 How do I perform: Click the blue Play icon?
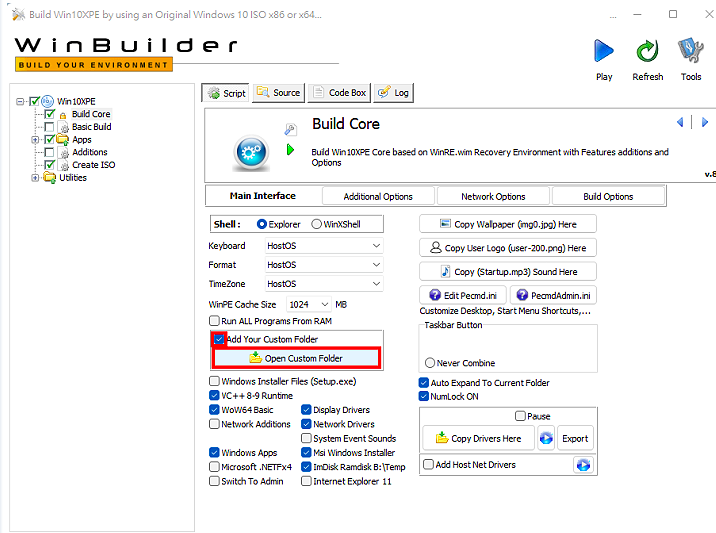pos(604,51)
